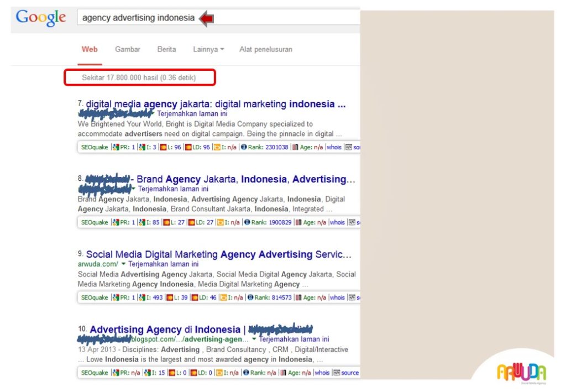Open Alat penelusuran search tools
The width and height of the screenshot is (566, 392).
point(266,49)
